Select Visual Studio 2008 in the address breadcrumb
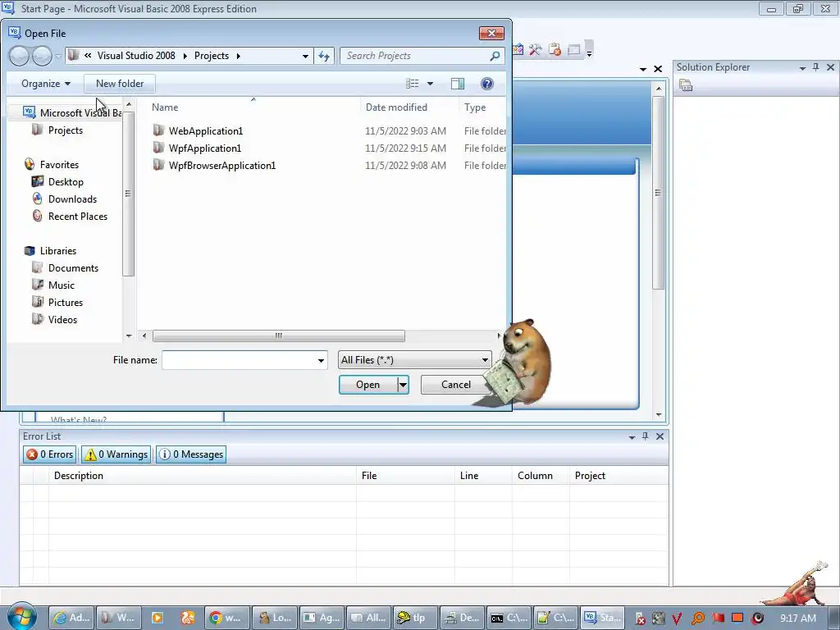Viewport: 840px width, 630px height. click(x=136, y=56)
